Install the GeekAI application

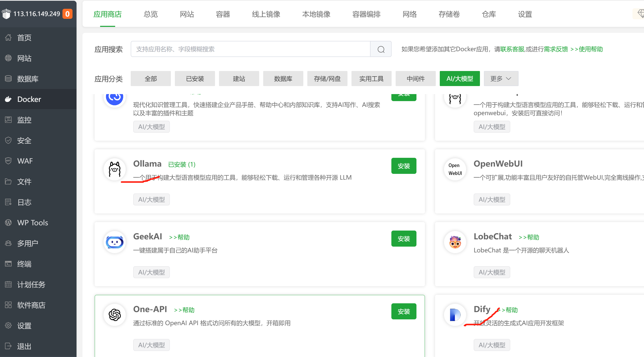point(403,239)
